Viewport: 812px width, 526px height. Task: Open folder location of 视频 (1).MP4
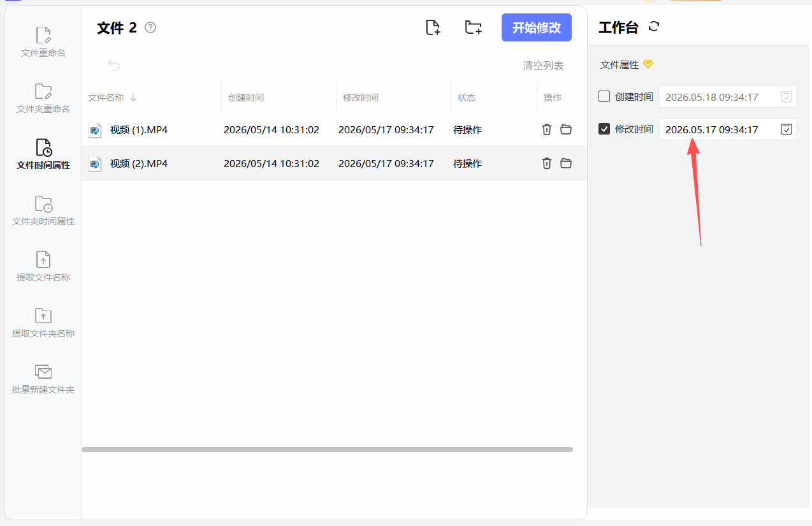point(566,129)
